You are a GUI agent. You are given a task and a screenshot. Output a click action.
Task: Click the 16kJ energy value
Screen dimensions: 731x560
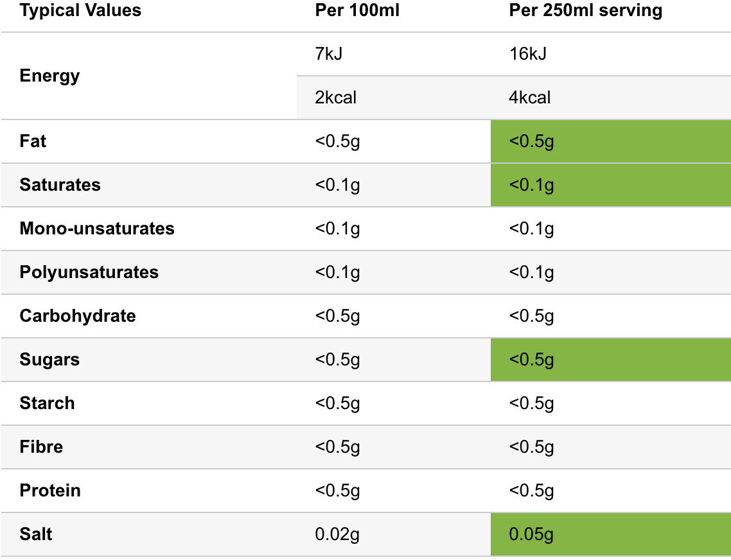coord(528,54)
